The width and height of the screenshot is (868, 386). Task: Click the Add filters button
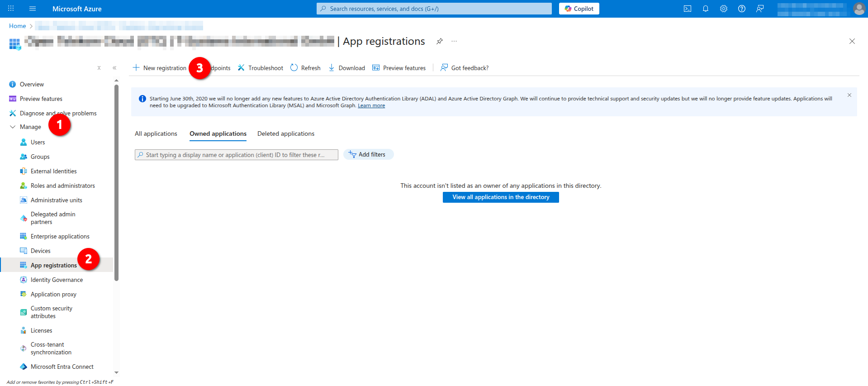(x=368, y=155)
